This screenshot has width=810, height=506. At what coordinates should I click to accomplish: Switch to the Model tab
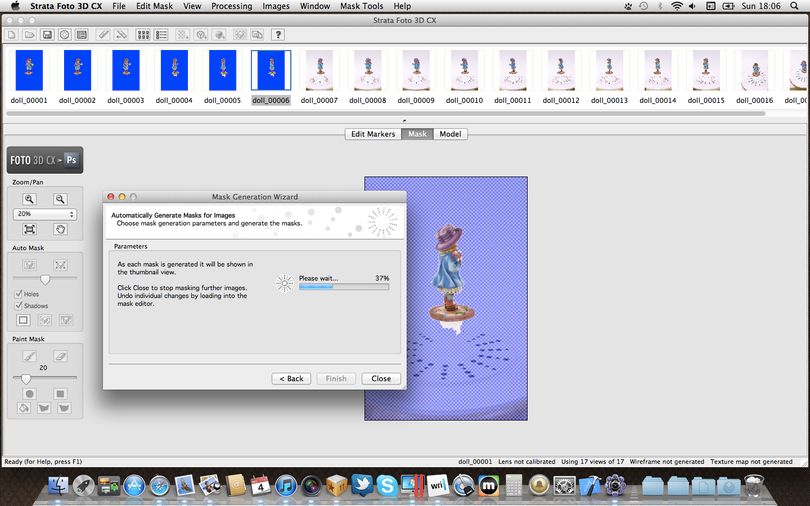pos(450,134)
